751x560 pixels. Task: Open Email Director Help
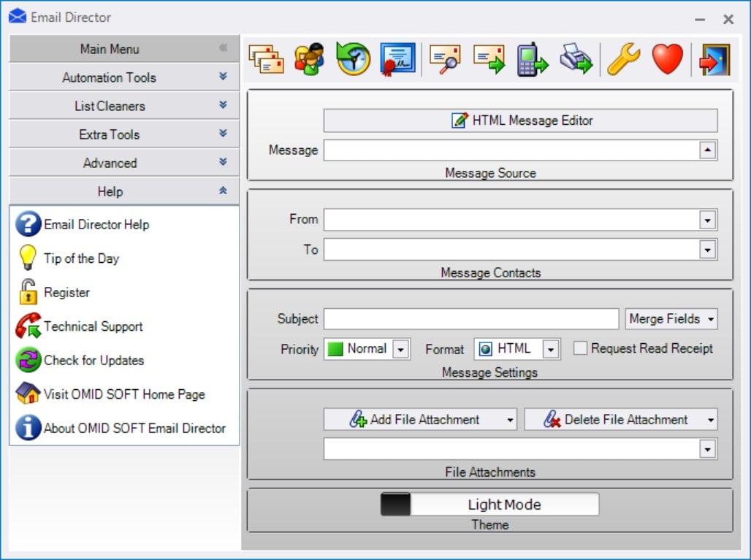96,224
